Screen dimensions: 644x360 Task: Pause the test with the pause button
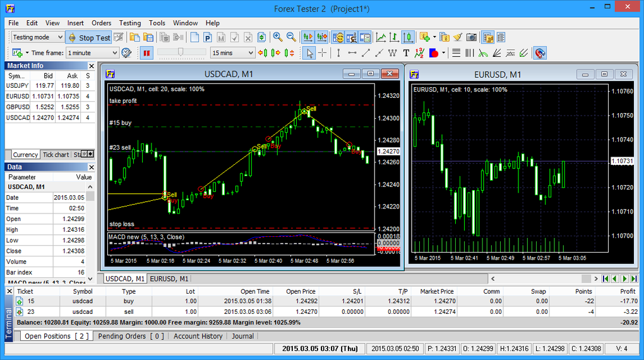click(x=146, y=53)
